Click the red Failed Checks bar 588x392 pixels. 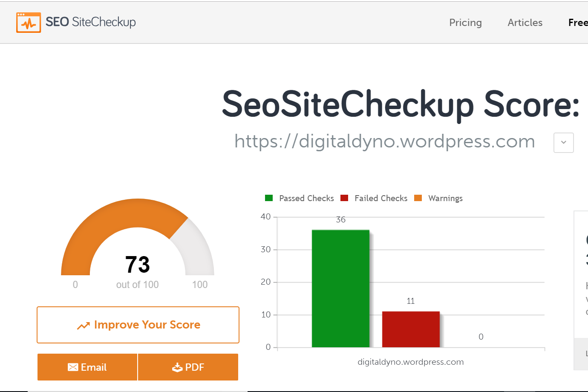point(411,329)
